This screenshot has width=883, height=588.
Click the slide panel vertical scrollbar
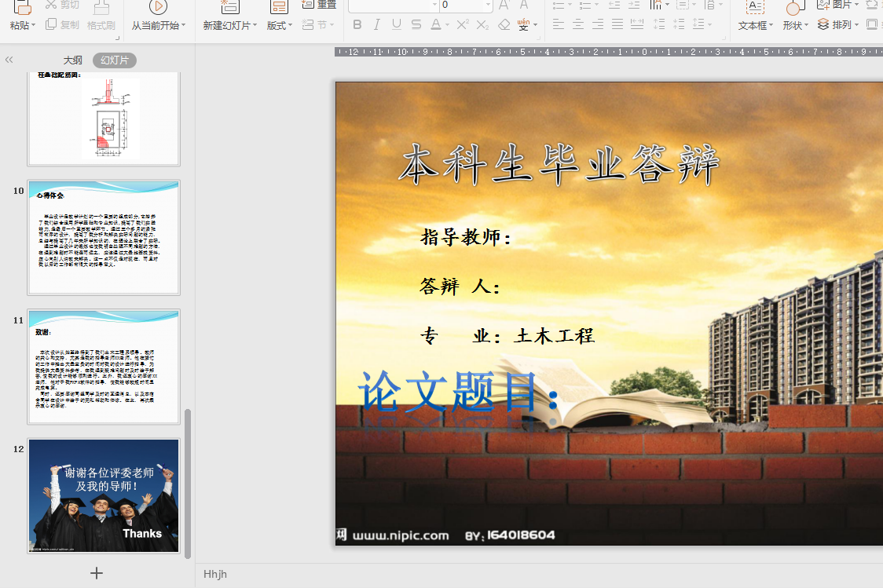tap(188, 484)
